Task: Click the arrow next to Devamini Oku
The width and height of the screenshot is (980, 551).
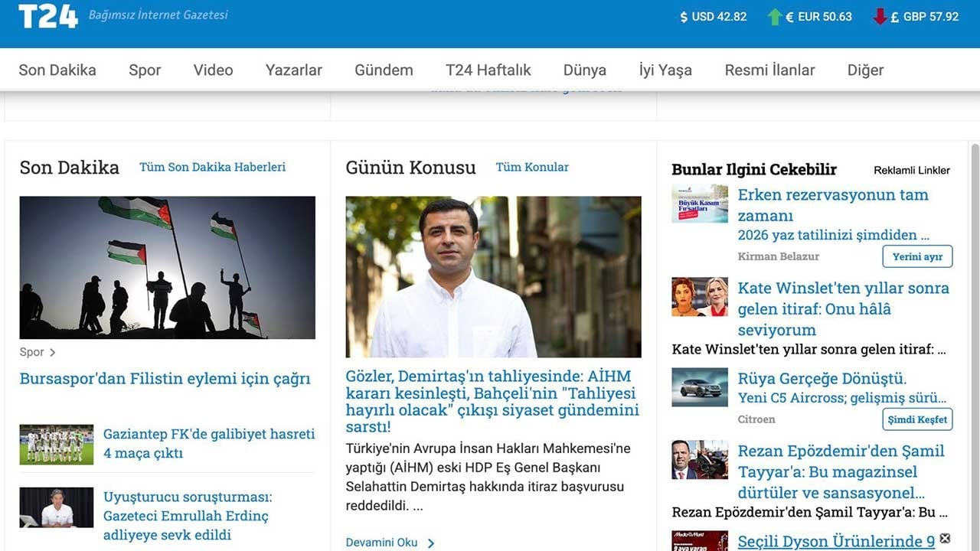Action: [x=431, y=543]
